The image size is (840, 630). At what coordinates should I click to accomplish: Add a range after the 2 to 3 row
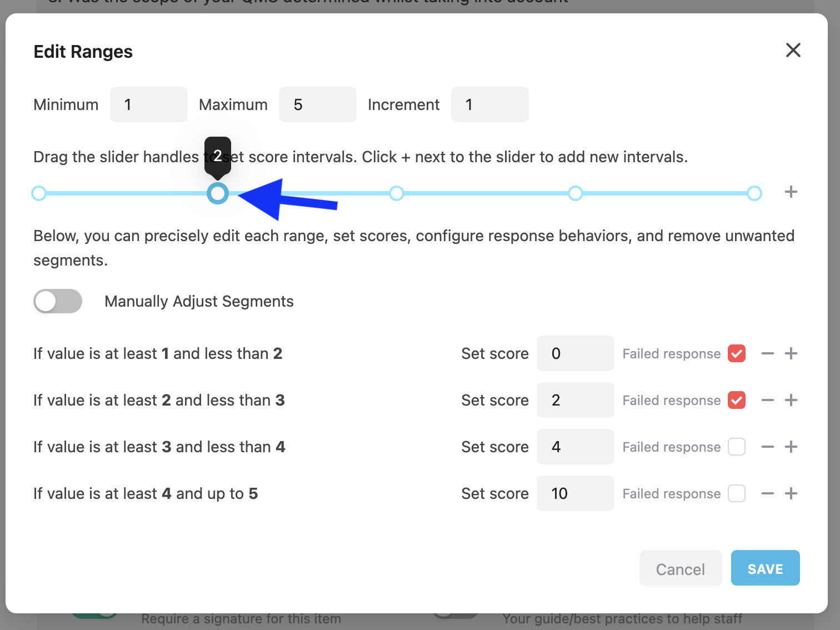[791, 401]
